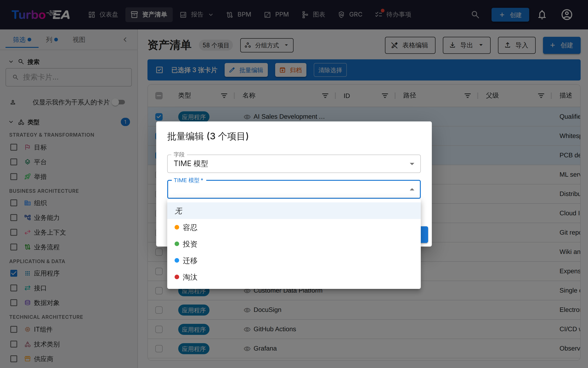This screenshot has width=588, height=368.
Task: Click the eye icon beside Grafana
Action: pos(247,348)
